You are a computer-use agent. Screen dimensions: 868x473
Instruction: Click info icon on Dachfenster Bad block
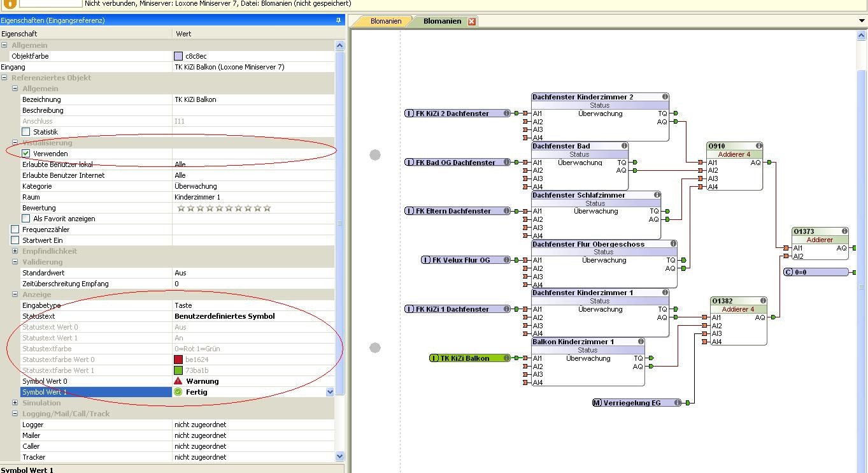(x=624, y=146)
